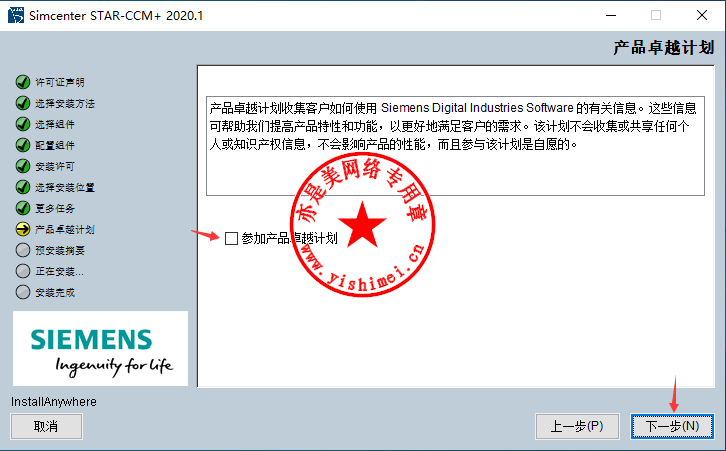Click the Siemens Ingenuity for life logo
This screenshot has height=451, width=726.
click(x=100, y=348)
